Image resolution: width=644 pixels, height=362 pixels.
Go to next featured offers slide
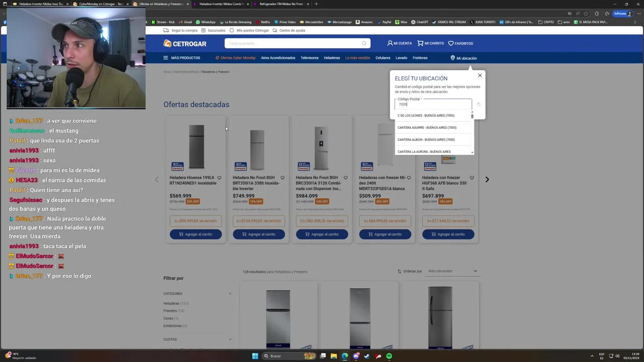(487, 179)
